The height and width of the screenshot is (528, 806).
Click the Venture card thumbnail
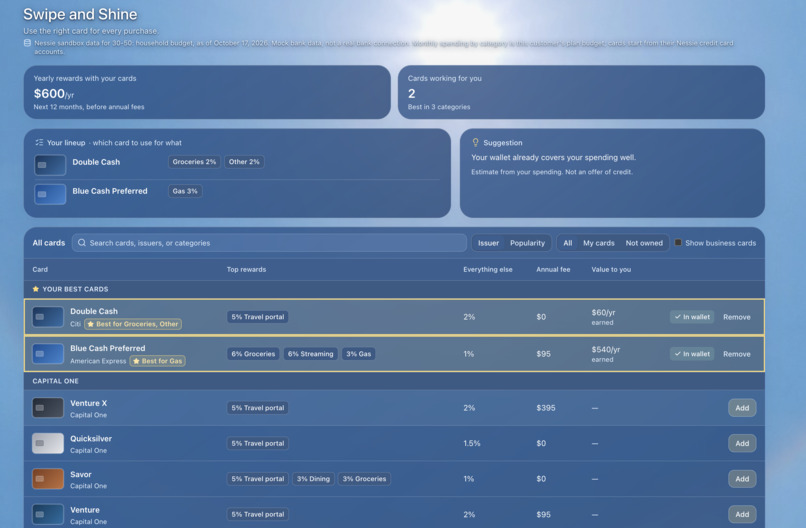tap(48, 514)
